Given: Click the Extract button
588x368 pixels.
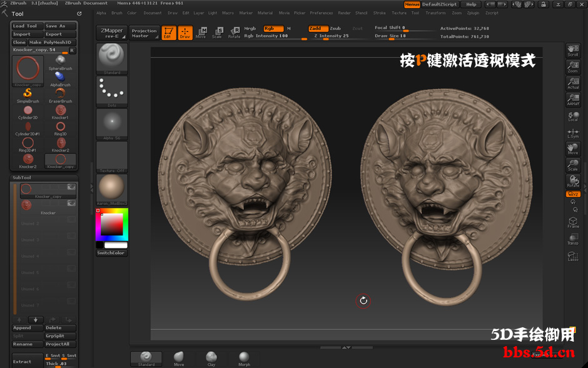Looking at the screenshot, I should (28, 362).
